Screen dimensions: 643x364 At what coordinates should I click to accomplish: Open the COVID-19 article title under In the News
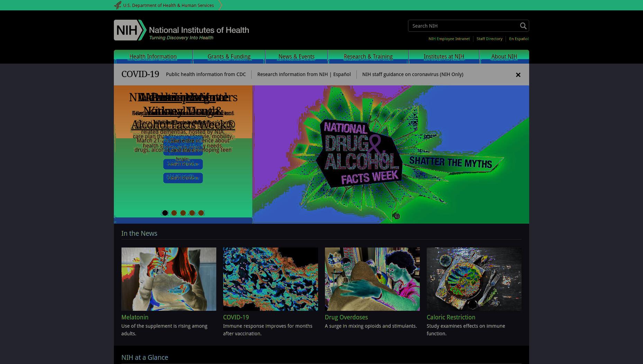(236, 317)
